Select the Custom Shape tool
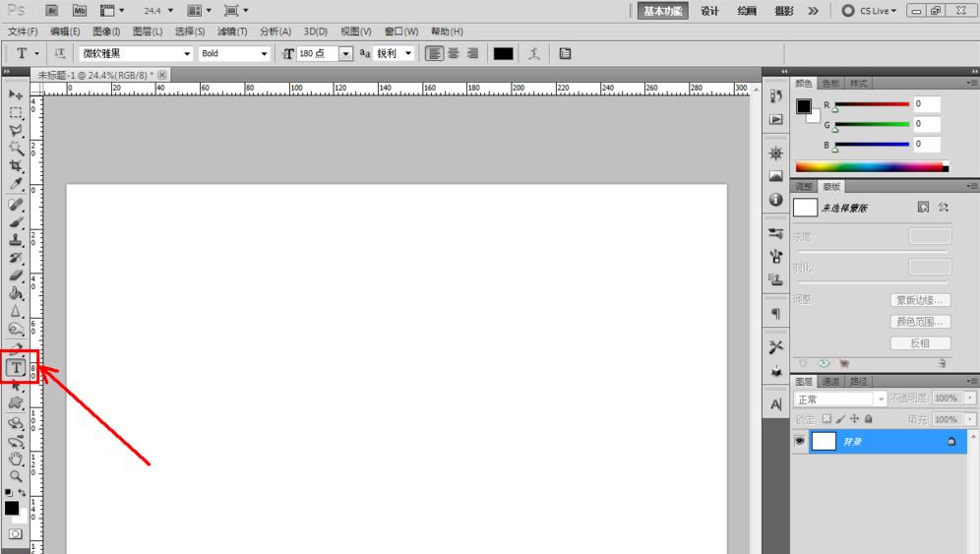Viewport: 980px width, 554px height. pos(16,403)
